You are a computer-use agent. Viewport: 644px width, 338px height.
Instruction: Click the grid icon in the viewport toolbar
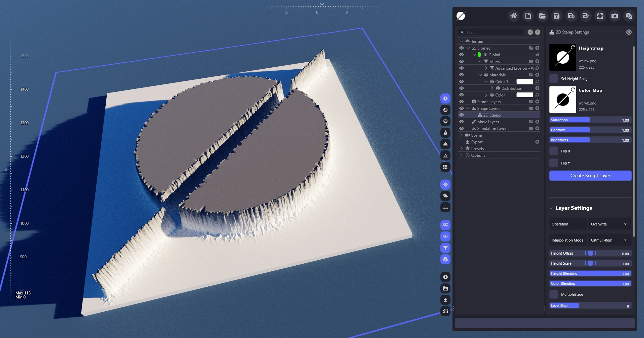click(445, 167)
